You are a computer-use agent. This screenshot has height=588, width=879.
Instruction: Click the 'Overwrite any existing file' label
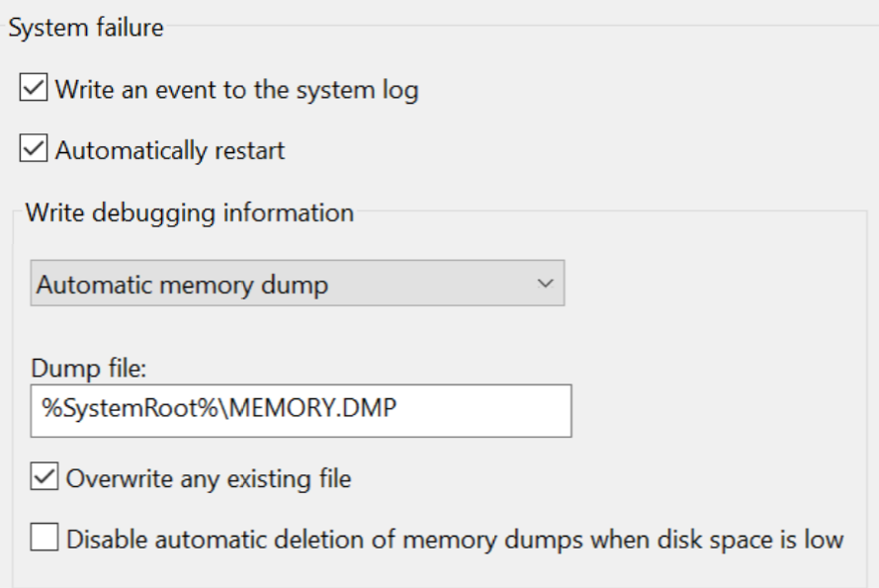point(209,479)
